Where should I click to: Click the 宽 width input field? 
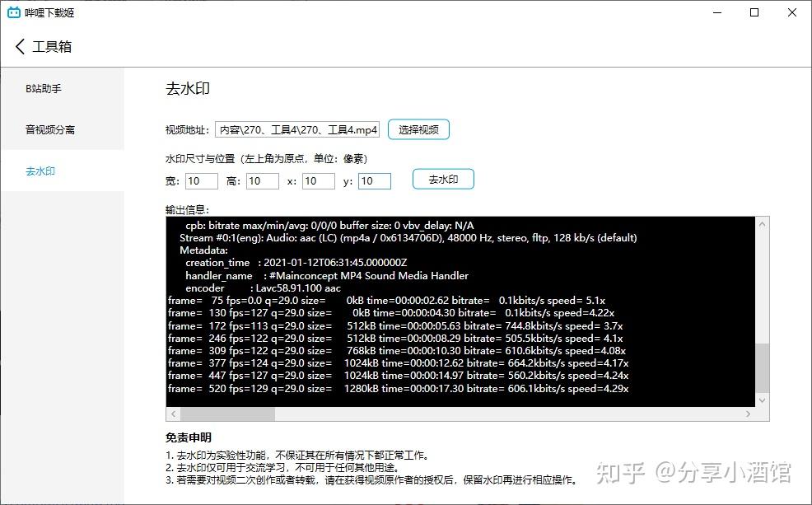(x=202, y=180)
